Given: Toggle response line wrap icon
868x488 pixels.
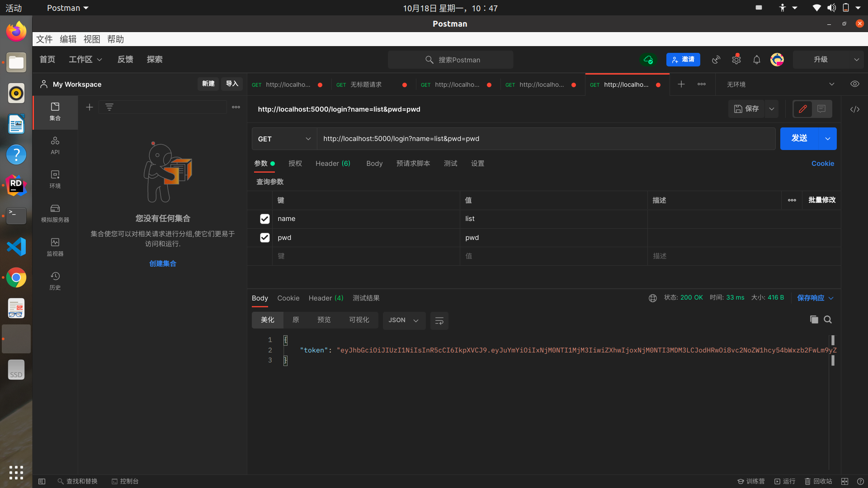Looking at the screenshot, I should [x=439, y=320].
